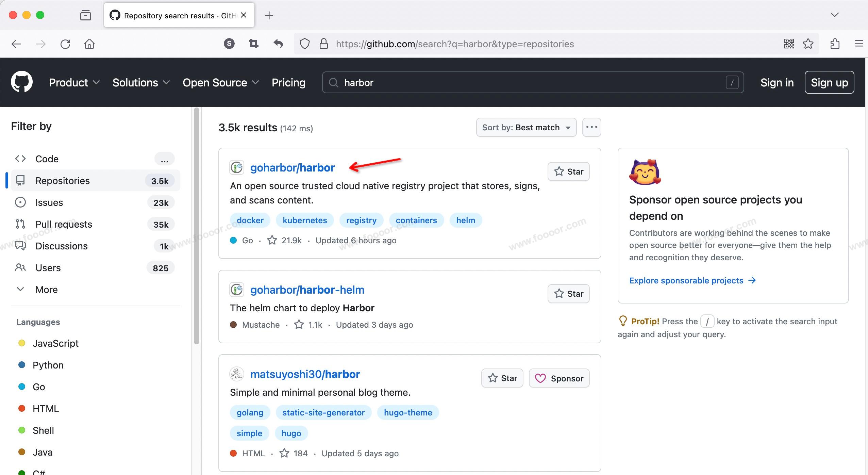The image size is (868, 475).
Task: Star the goharbor/harbor repository
Action: tap(568, 171)
